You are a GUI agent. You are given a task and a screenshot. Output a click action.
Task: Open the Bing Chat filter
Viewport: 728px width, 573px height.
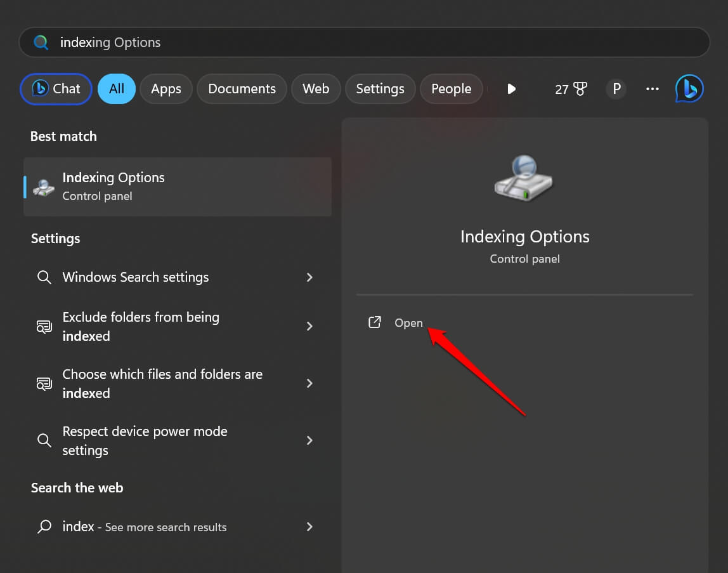pos(56,89)
